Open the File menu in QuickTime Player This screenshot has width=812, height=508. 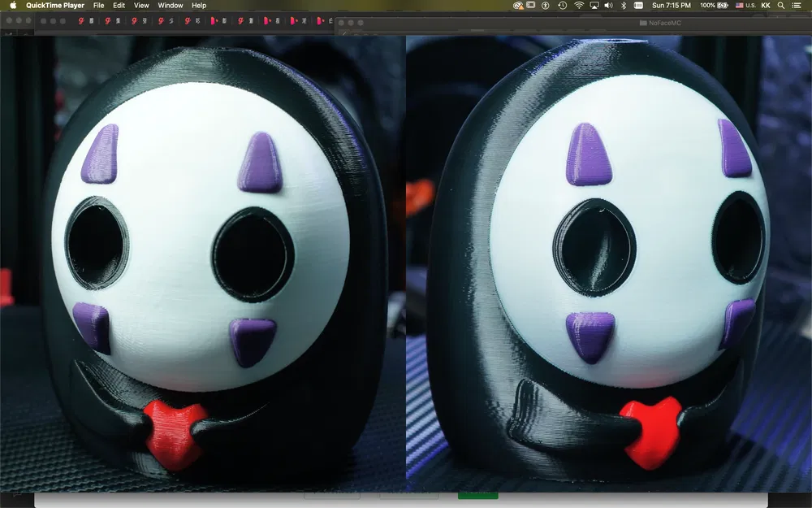98,6
